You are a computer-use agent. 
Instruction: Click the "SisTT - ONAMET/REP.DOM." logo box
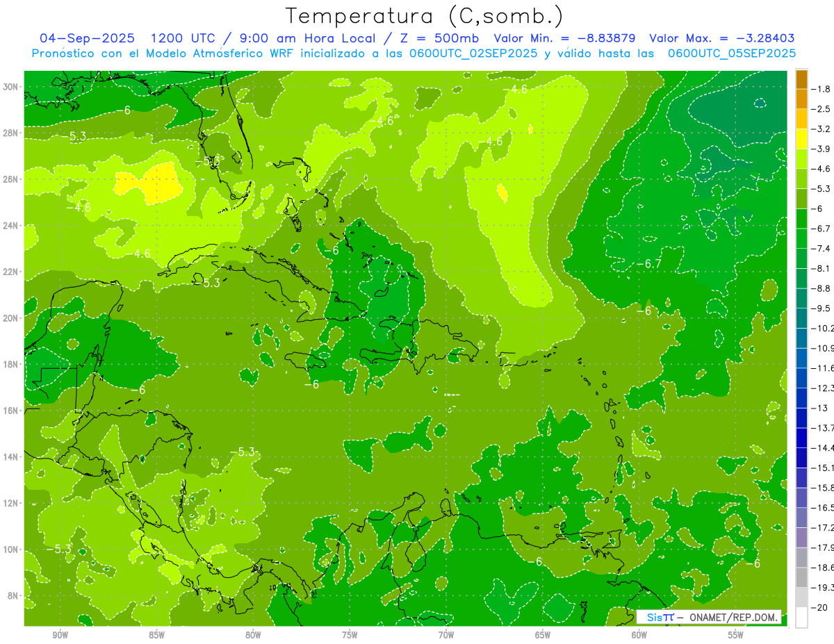(x=710, y=617)
